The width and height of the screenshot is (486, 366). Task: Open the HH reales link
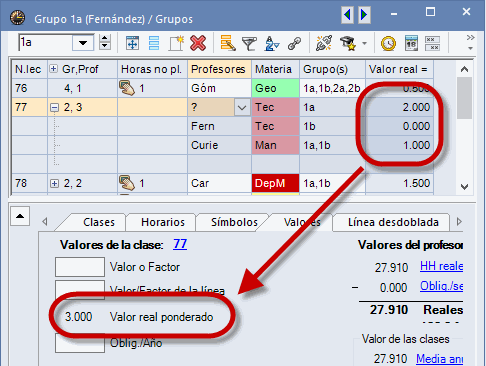point(441,266)
